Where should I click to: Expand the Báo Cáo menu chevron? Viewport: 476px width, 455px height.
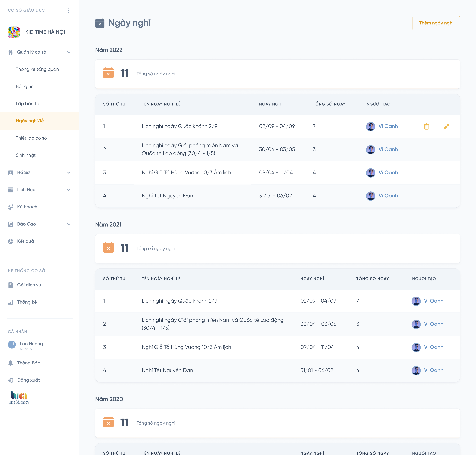[69, 224]
